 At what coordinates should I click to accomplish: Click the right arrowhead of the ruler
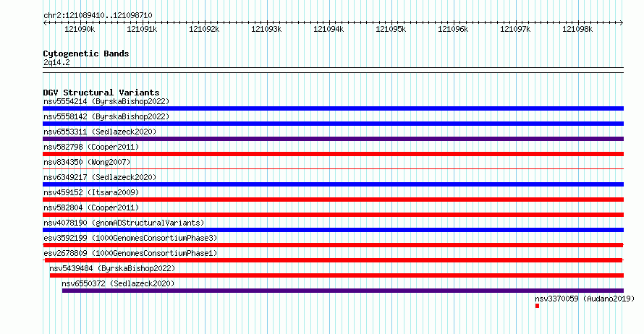(622, 22)
